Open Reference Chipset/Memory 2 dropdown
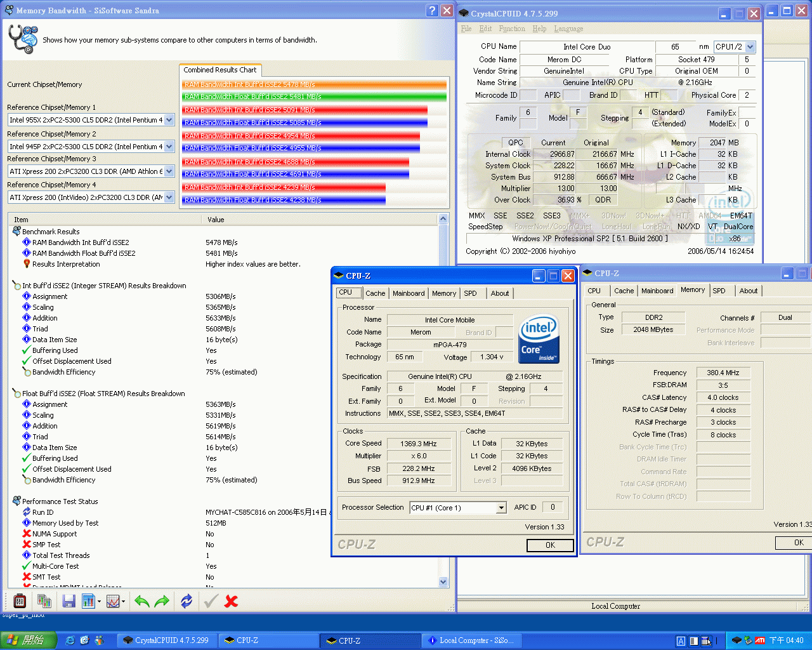The height and width of the screenshot is (650, 812). click(169, 147)
